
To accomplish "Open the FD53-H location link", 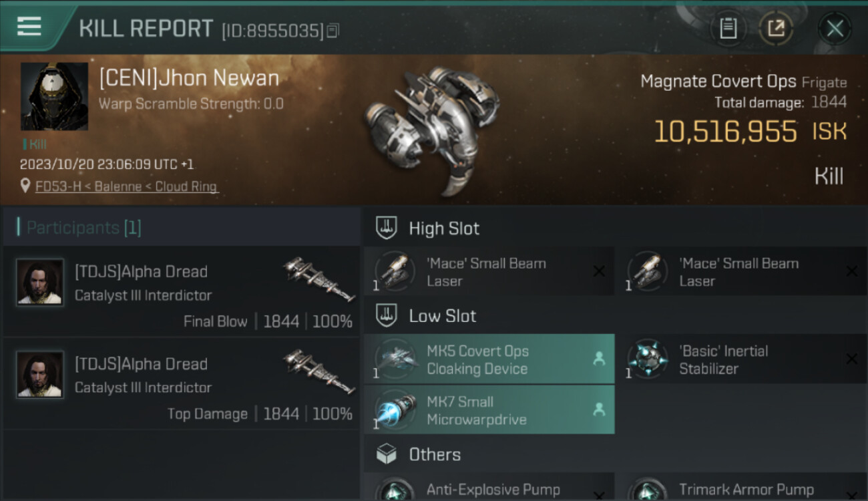I will (126, 186).
